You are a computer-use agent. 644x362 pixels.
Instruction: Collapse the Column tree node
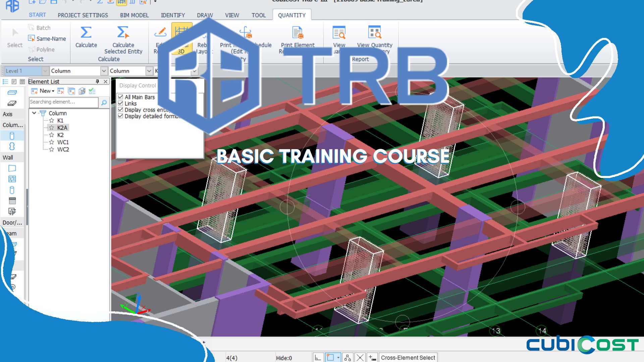point(34,113)
